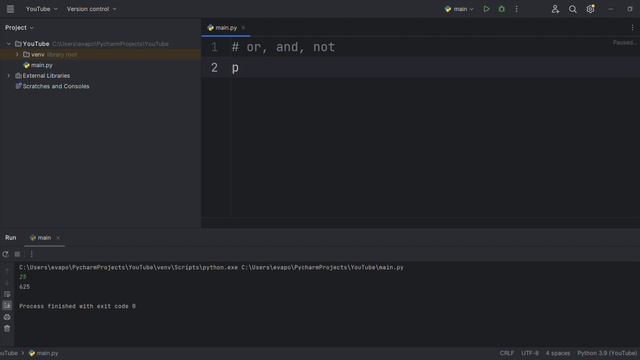Open more run actions in top toolbar

pyautogui.click(x=516, y=9)
